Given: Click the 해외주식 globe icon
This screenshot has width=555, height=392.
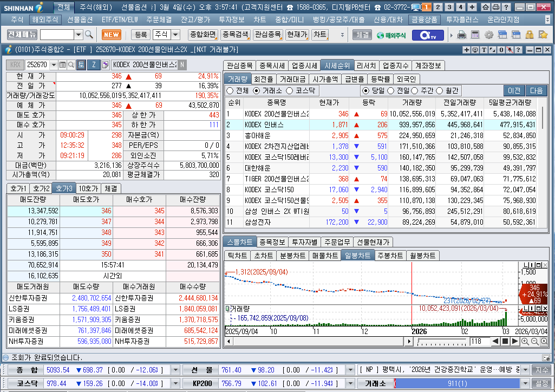Looking at the screenshot, I should [x=391, y=35].
